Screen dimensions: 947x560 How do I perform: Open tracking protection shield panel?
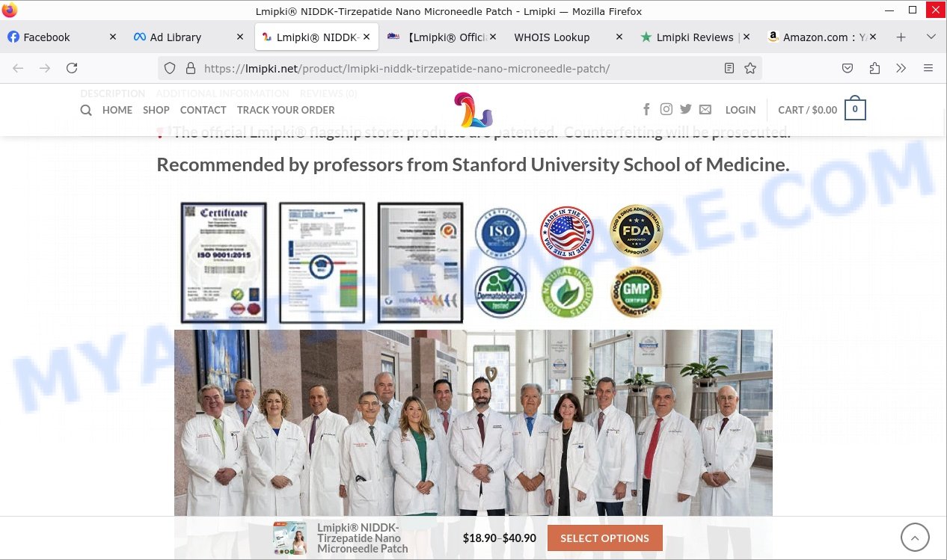pyautogui.click(x=170, y=68)
